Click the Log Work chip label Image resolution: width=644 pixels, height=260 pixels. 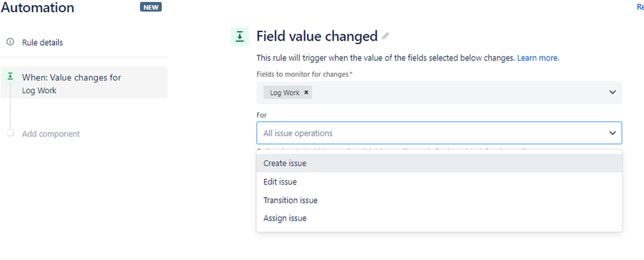pyautogui.click(x=284, y=93)
